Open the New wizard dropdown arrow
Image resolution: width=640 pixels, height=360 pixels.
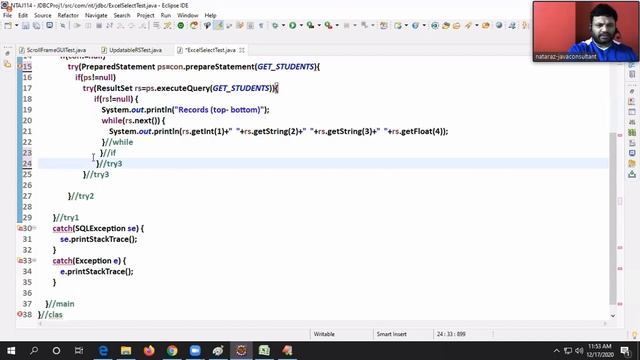coord(16,25)
